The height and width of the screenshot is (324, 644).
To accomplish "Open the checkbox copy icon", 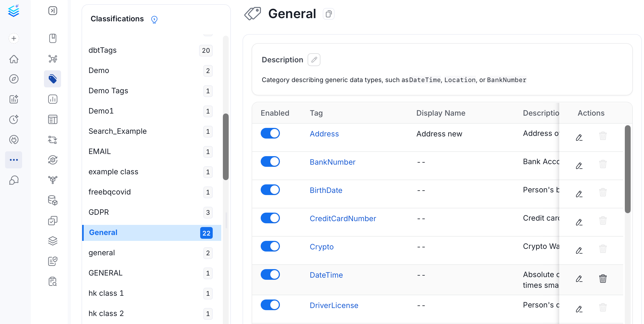I will [53, 221].
